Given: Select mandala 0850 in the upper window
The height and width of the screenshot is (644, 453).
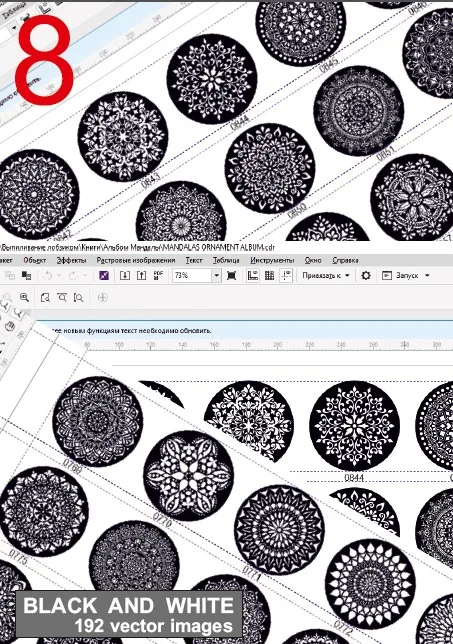Looking at the screenshot, I should point(270,168).
